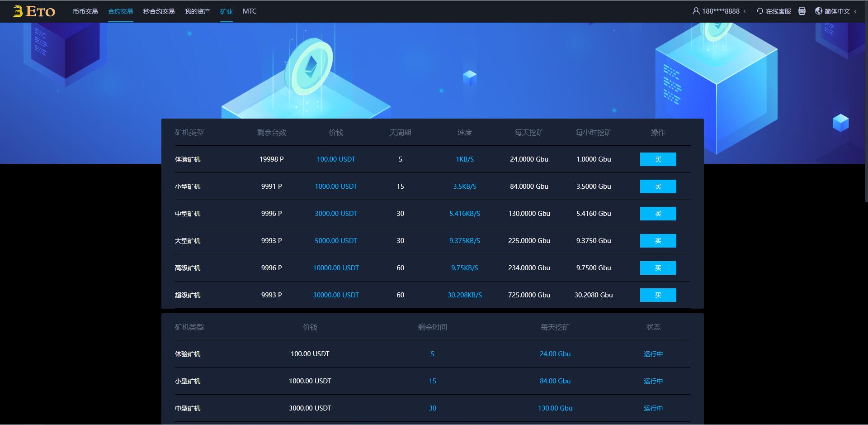Open the mobile APP download icon
This screenshot has height=425, width=868.
802,11
